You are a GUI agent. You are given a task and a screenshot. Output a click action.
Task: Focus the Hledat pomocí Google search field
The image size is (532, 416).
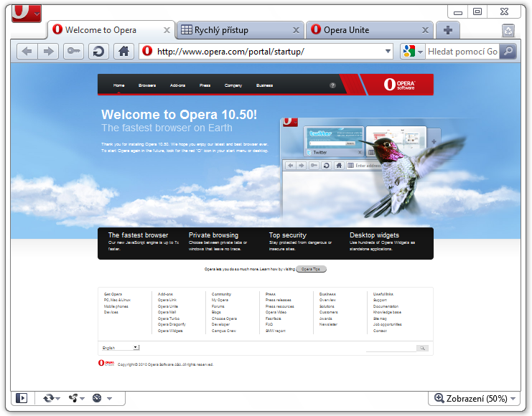pyautogui.click(x=462, y=52)
